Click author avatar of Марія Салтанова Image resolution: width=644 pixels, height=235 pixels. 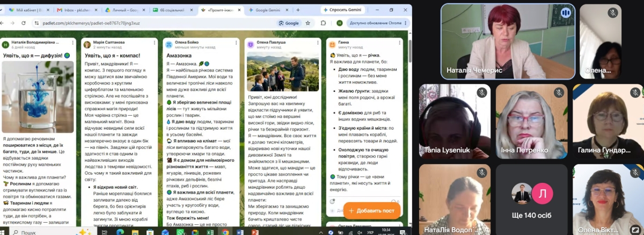[87, 44]
